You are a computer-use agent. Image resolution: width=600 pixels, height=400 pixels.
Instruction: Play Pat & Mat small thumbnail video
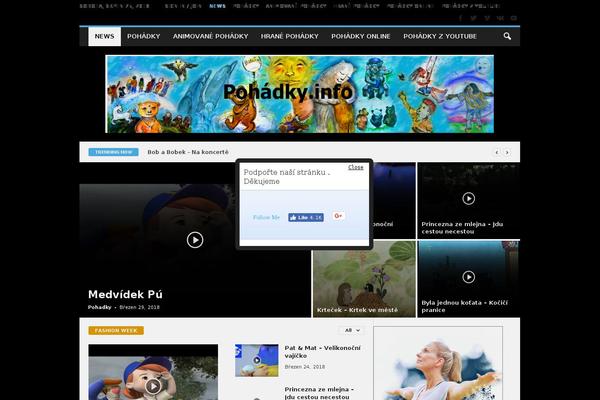(x=257, y=360)
